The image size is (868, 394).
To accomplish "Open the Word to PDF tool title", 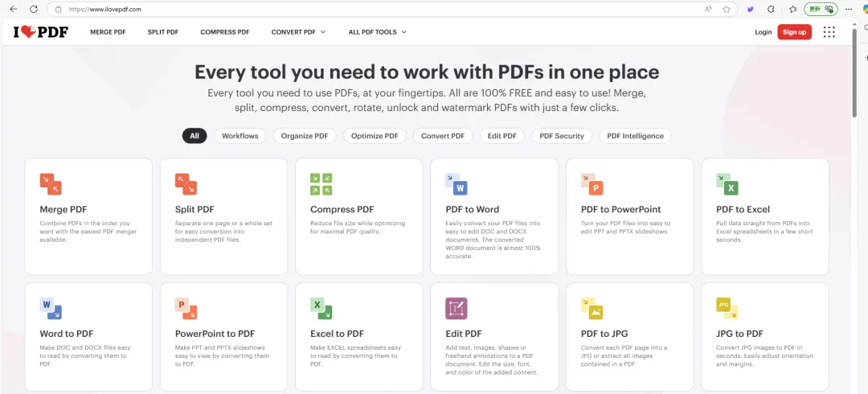I will tap(67, 334).
